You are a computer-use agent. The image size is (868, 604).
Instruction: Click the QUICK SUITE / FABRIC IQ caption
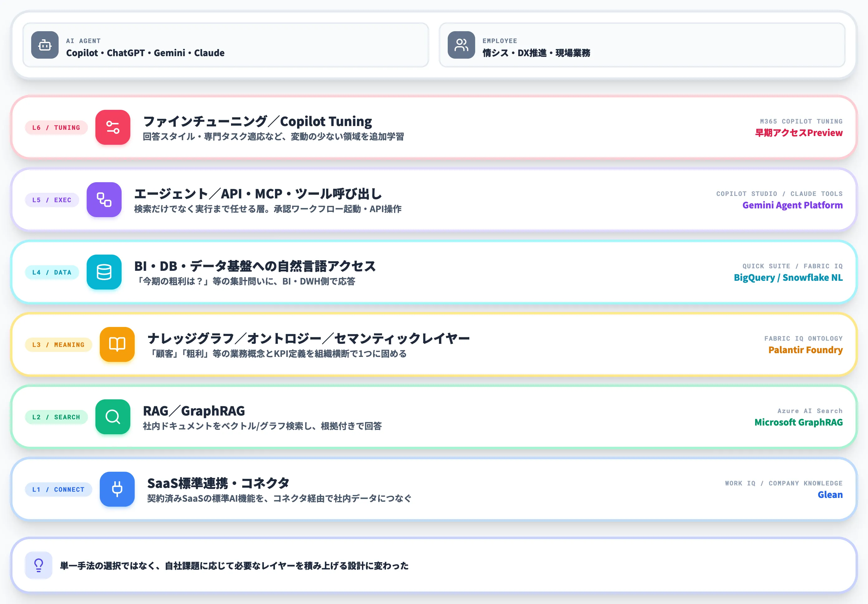792,266
